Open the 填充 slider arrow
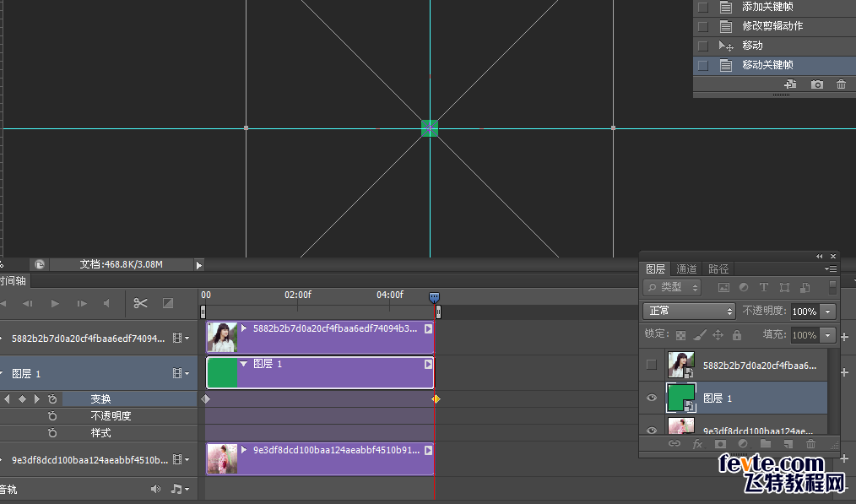 tap(828, 334)
